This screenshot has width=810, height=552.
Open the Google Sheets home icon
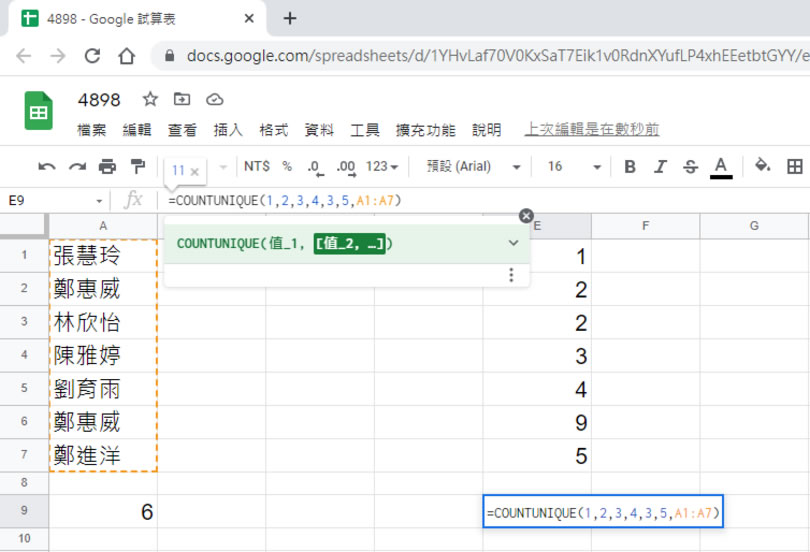39,110
